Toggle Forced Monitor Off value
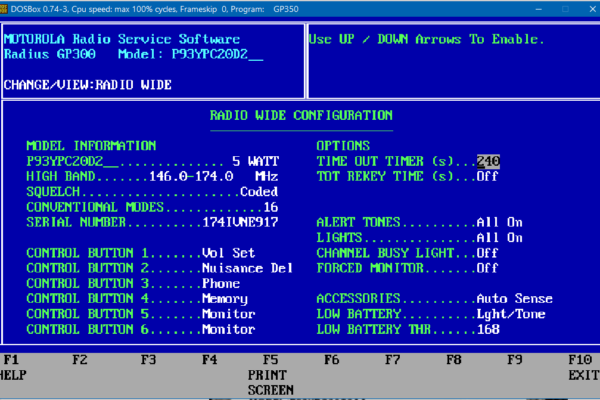600x400 pixels. click(x=488, y=268)
